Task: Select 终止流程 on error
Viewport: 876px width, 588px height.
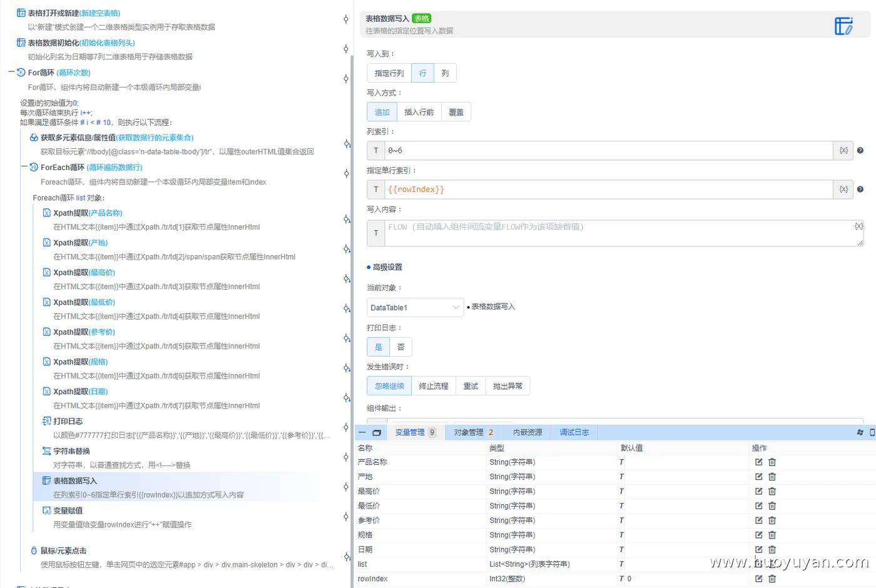Action: point(434,386)
